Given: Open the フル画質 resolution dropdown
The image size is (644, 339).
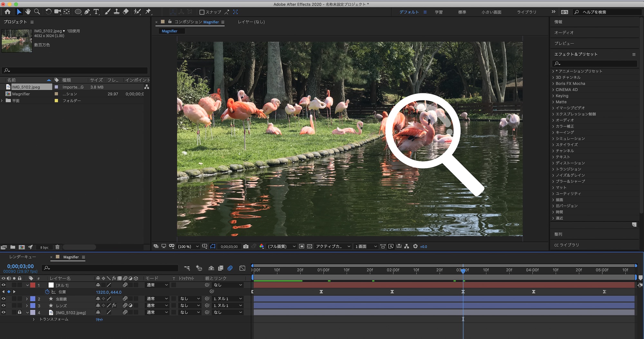Looking at the screenshot, I should pos(281,247).
